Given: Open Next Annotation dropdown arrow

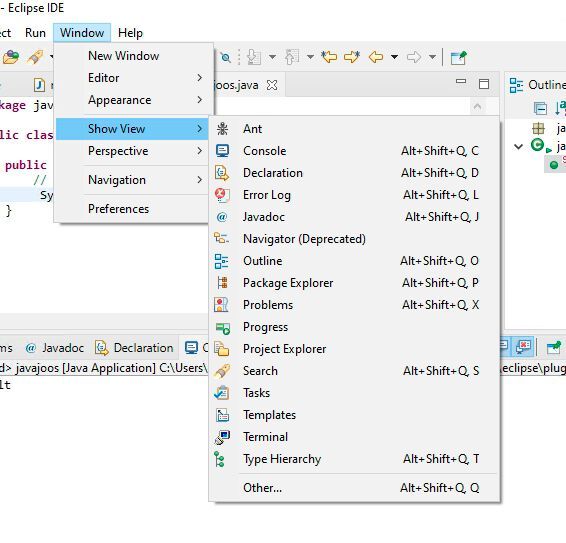Looking at the screenshot, I should tap(273, 57).
